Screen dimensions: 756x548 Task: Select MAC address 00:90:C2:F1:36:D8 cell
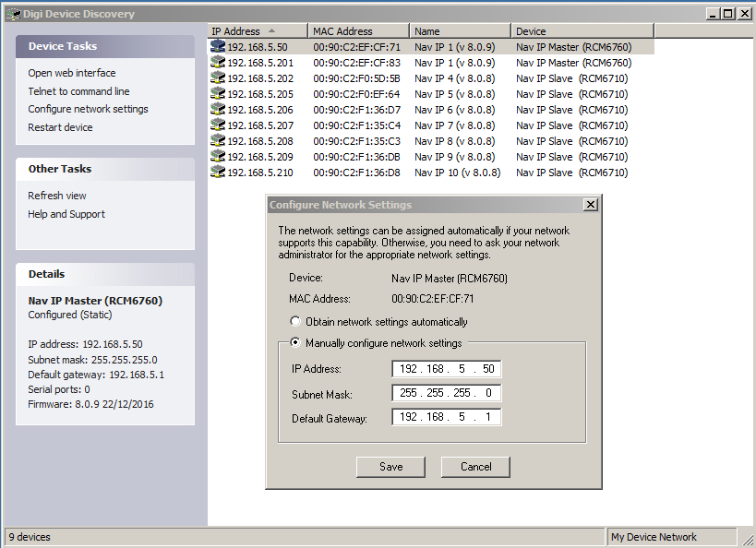pos(357,173)
